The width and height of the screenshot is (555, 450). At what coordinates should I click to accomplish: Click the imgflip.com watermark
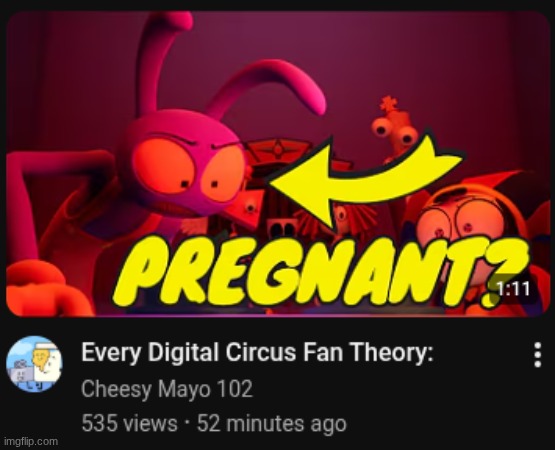(30, 442)
